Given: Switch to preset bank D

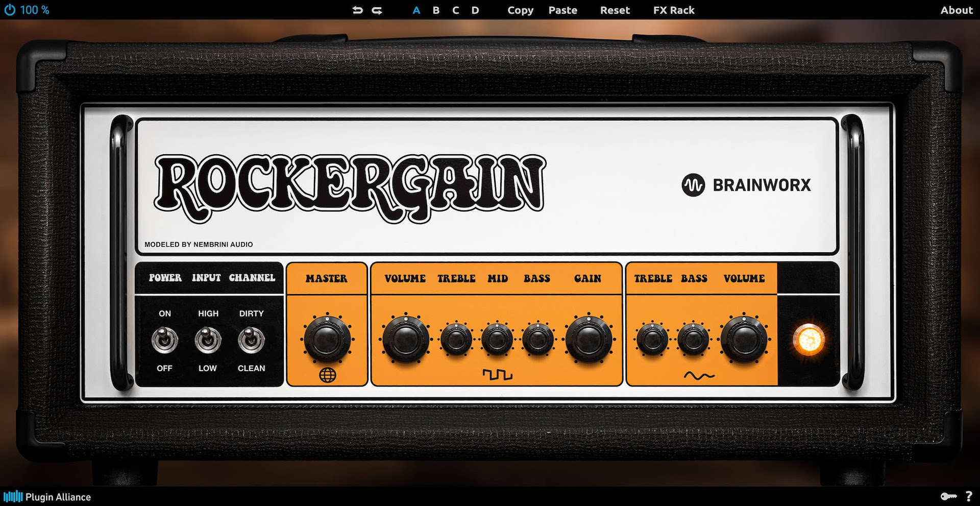Looking at the screenshot, I should [475, 10].
